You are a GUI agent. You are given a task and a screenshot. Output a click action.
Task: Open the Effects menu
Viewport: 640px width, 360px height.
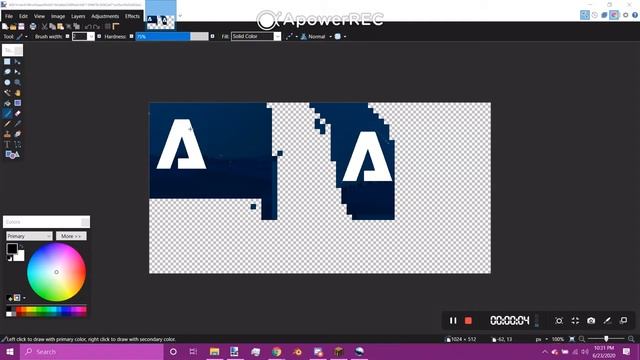[132, 16]
